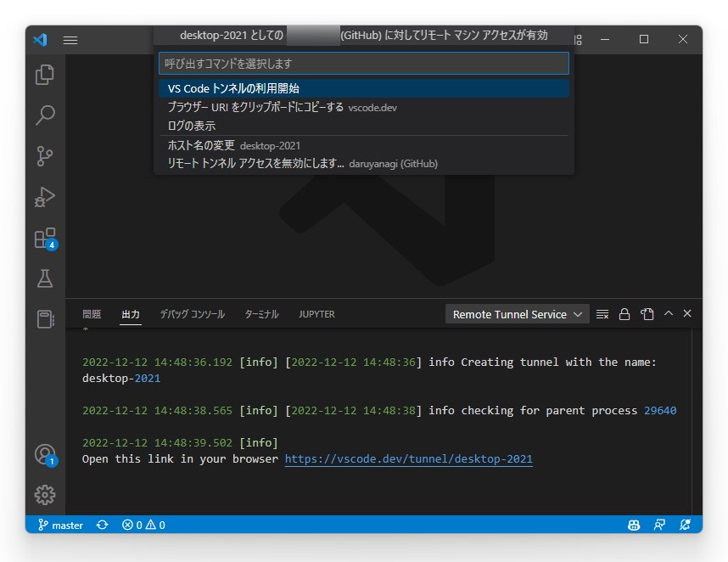The height and width of the screenshot is (562, 728).
Task: Open Copilot status icon
Action: (634, 525)
